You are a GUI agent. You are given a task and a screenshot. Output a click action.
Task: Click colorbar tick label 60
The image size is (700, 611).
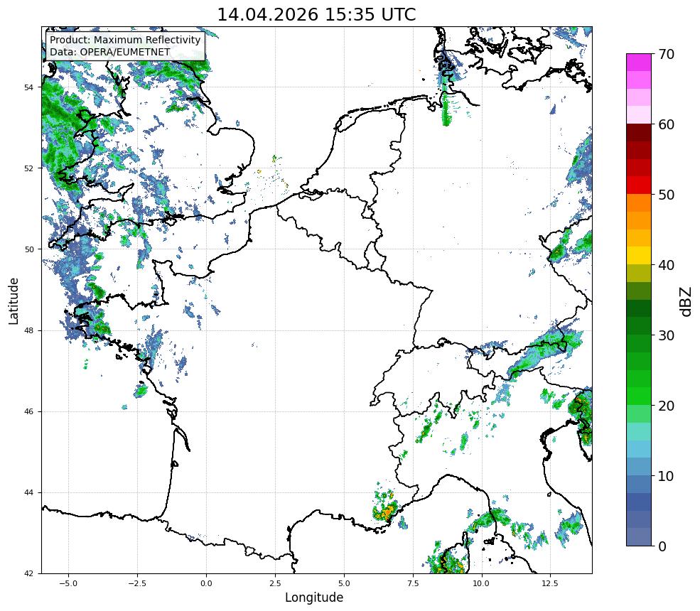click(x=666, y=124)
